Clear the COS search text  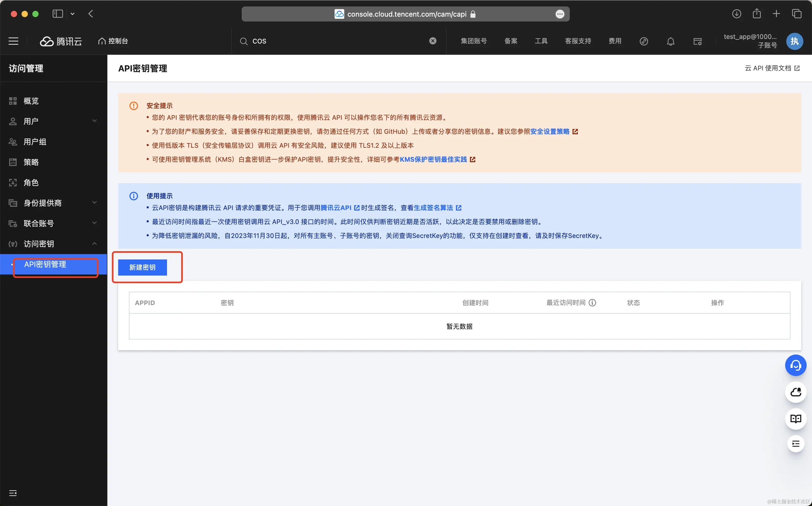[433, 41]
